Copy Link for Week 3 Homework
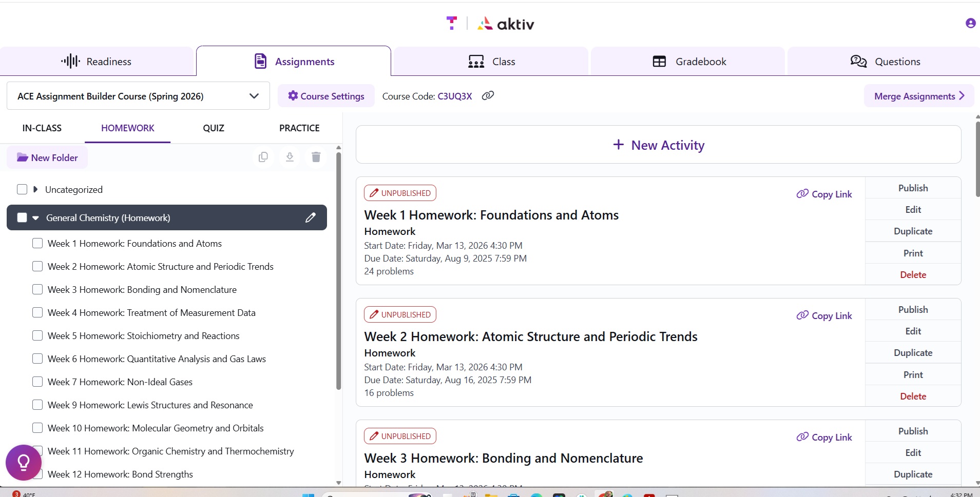980x497 pixels. click(x=824, y=437)
